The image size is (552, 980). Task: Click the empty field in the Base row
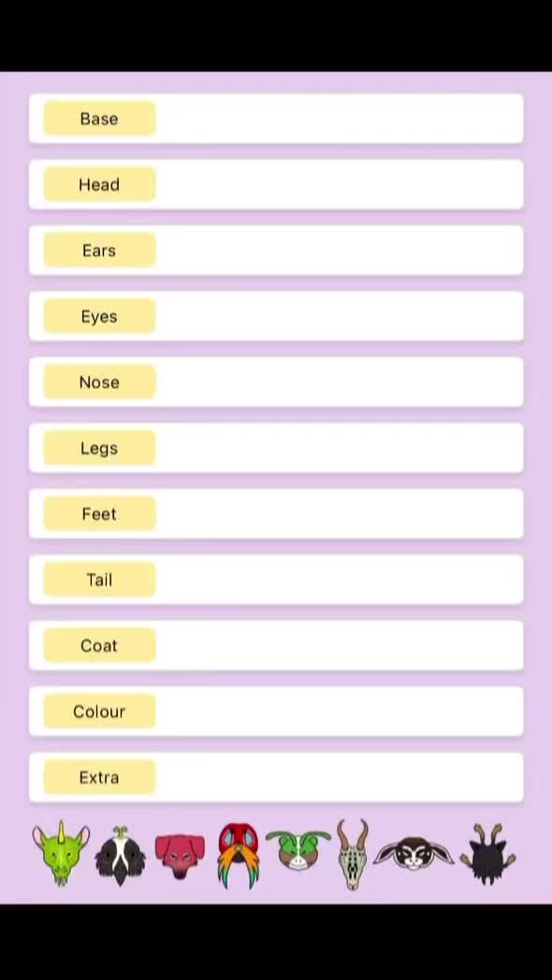[339, 119]
